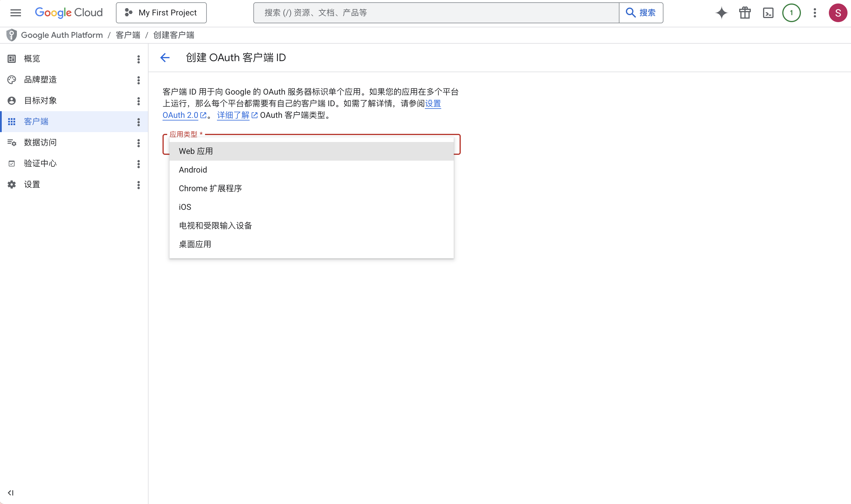Select Android application type

(311, 170)
